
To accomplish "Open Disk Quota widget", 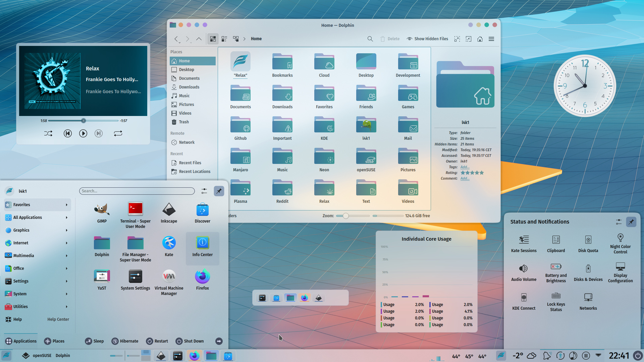I will coord(588,244).
